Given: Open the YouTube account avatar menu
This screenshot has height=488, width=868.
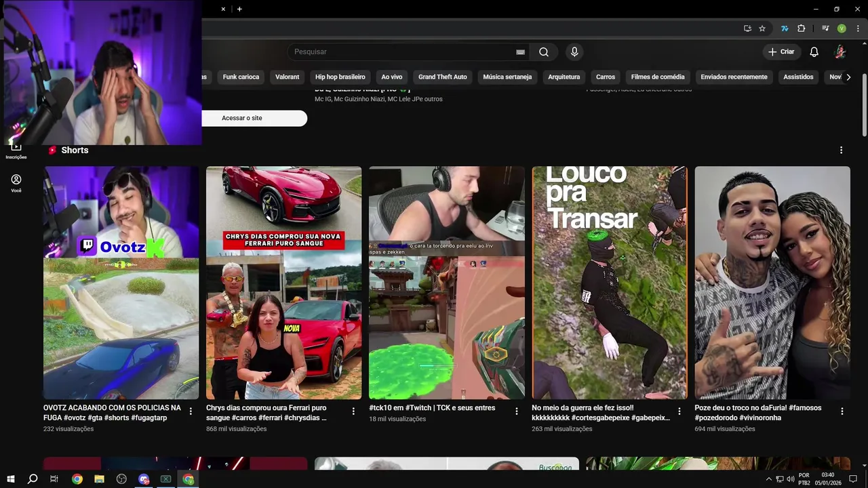Looking at the screenshot, I should [840, 52].
